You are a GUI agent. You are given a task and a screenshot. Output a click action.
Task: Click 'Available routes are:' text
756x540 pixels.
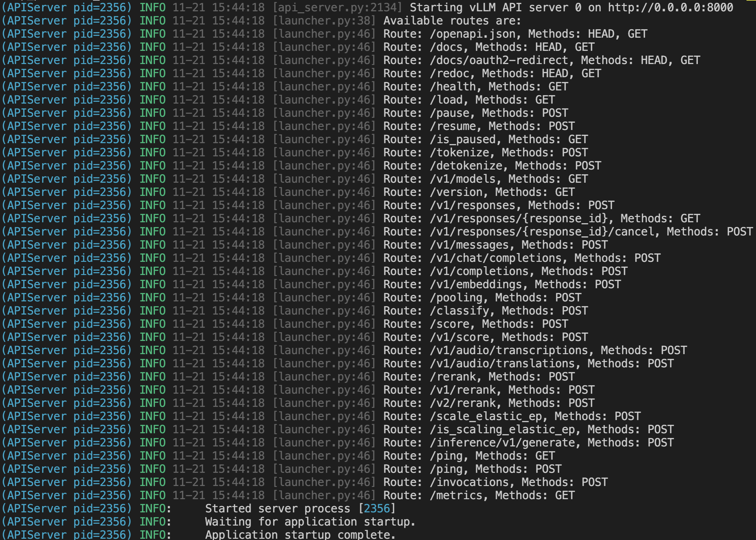[452, 21]
